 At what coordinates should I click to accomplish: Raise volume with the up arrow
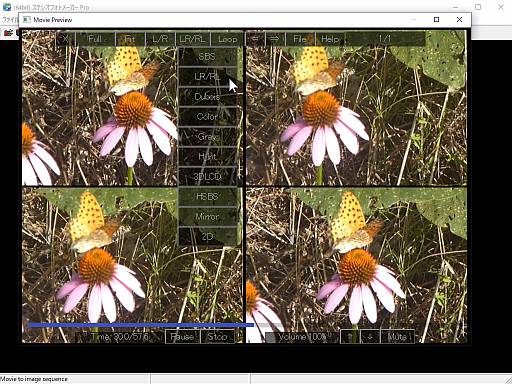350,337
